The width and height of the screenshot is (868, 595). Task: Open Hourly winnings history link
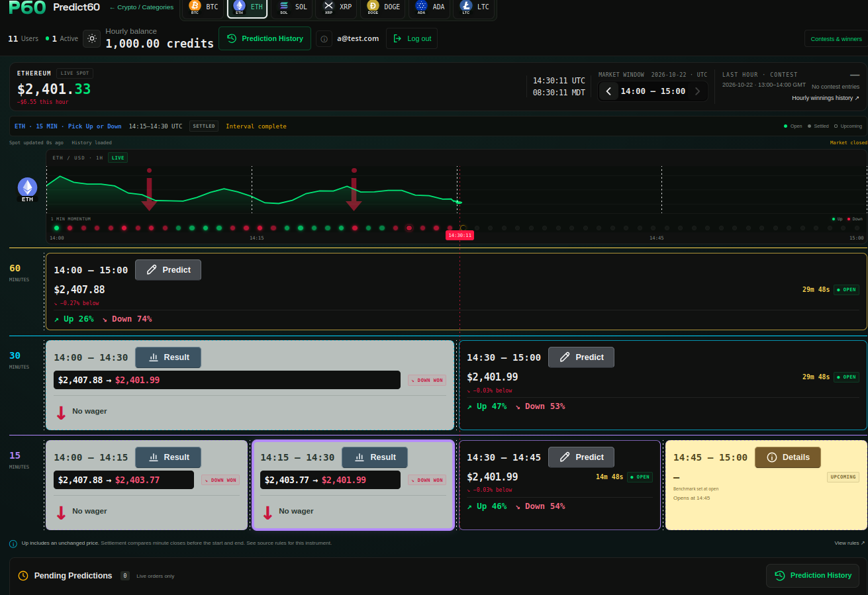coord(826,98)
